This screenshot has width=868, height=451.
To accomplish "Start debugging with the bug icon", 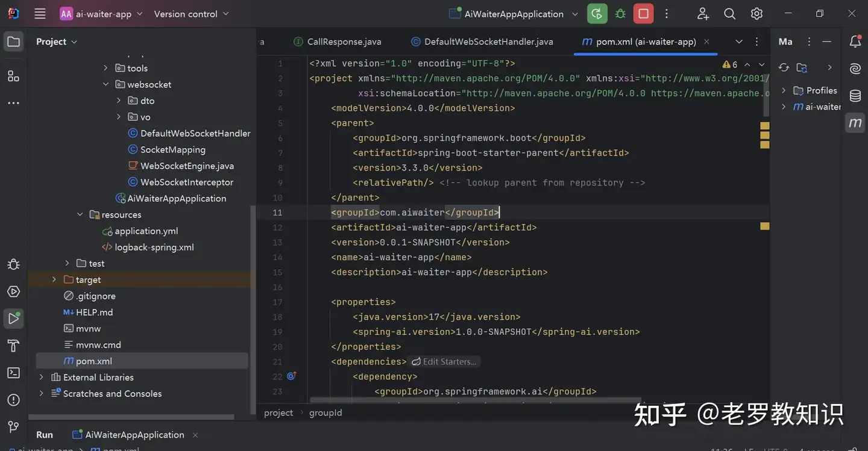I will click(x=620, y=14).
